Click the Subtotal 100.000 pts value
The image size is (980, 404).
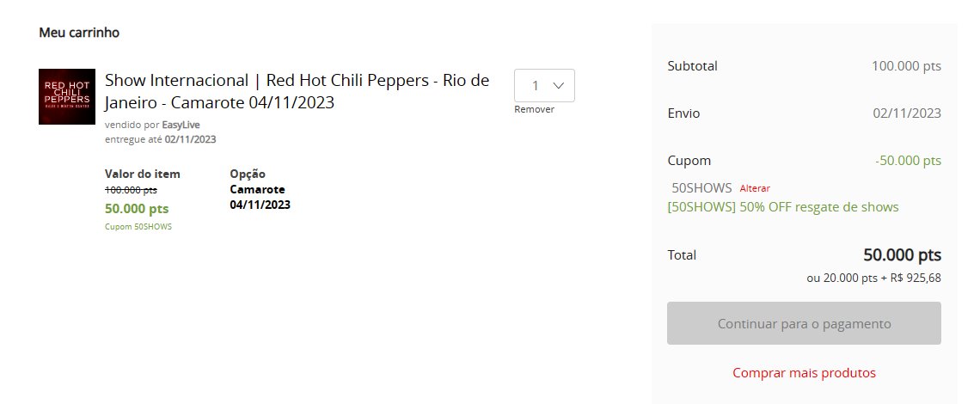point(906,66)
